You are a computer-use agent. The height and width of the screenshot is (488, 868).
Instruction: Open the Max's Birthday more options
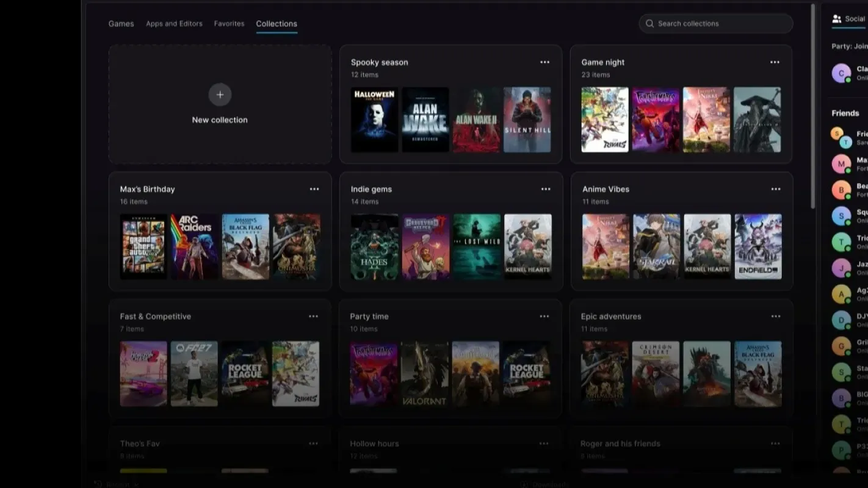click(x=314, y=189)
